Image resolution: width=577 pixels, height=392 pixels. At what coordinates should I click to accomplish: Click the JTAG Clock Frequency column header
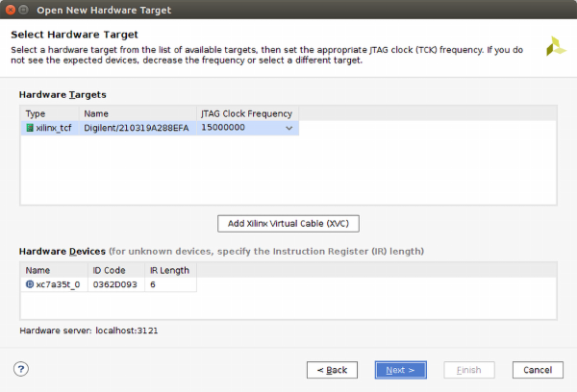247,113
